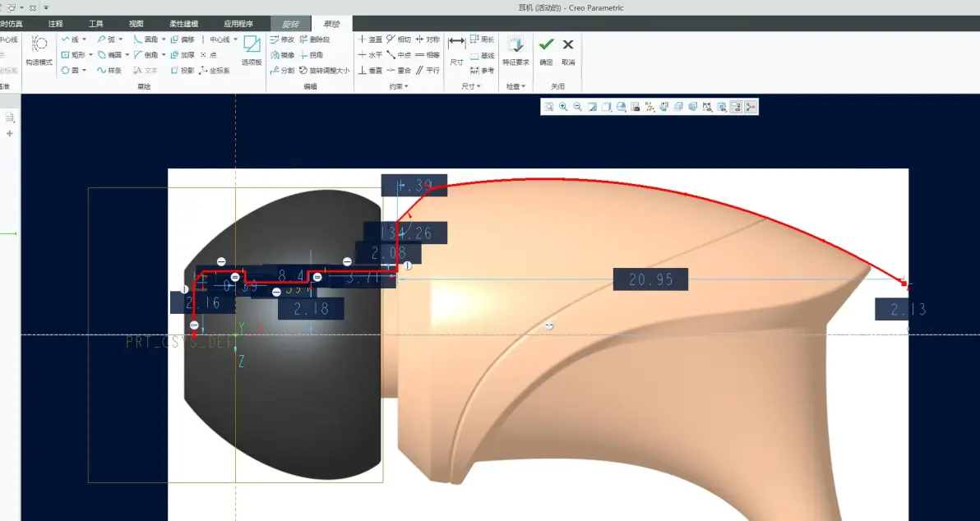The width and height of the screenshot is (980, 521).
Task: Click the 镜像 mirror tool
Action: pos(282,55)
